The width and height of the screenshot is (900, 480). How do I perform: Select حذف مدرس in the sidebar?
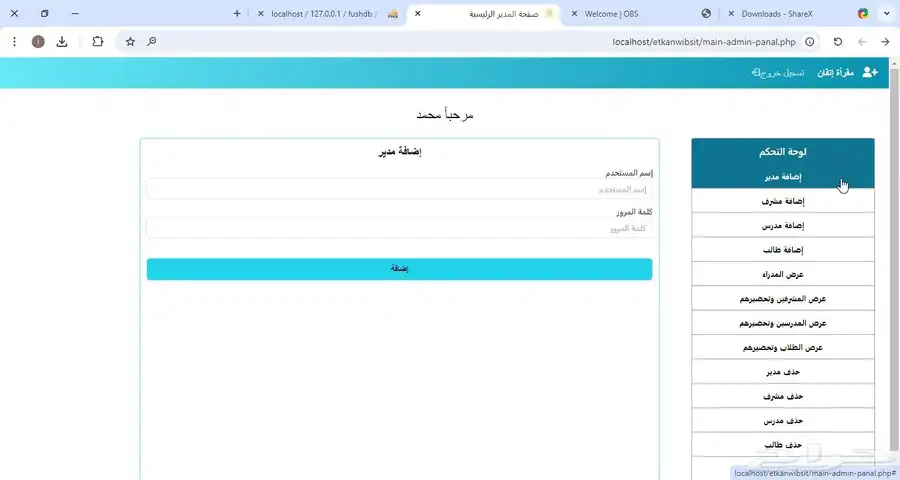[783, 421]
